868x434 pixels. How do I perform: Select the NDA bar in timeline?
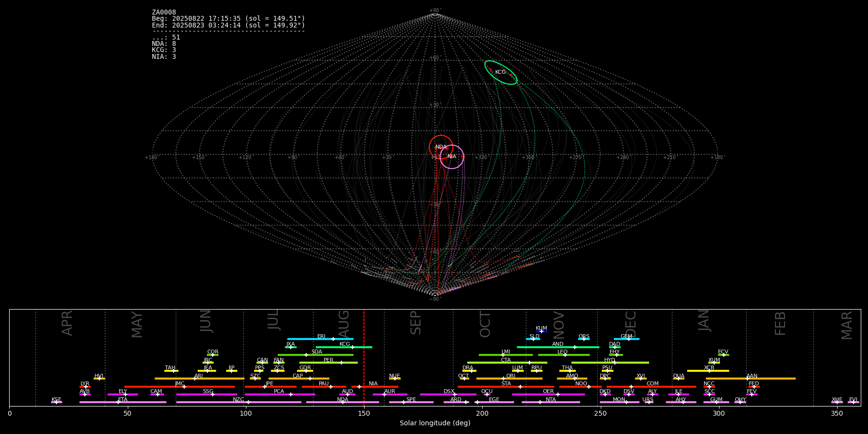pos(342,402)
